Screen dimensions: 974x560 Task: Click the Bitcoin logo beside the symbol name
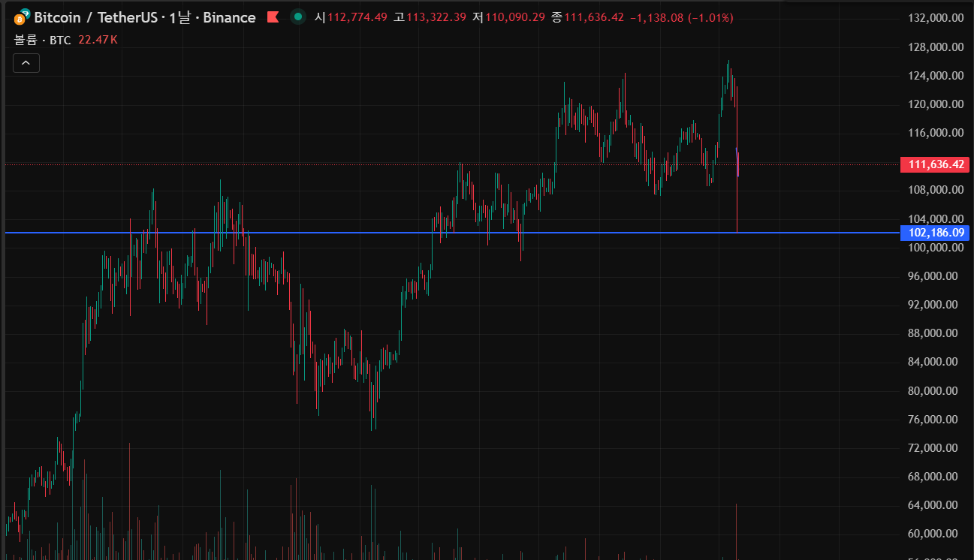point(22,17)
